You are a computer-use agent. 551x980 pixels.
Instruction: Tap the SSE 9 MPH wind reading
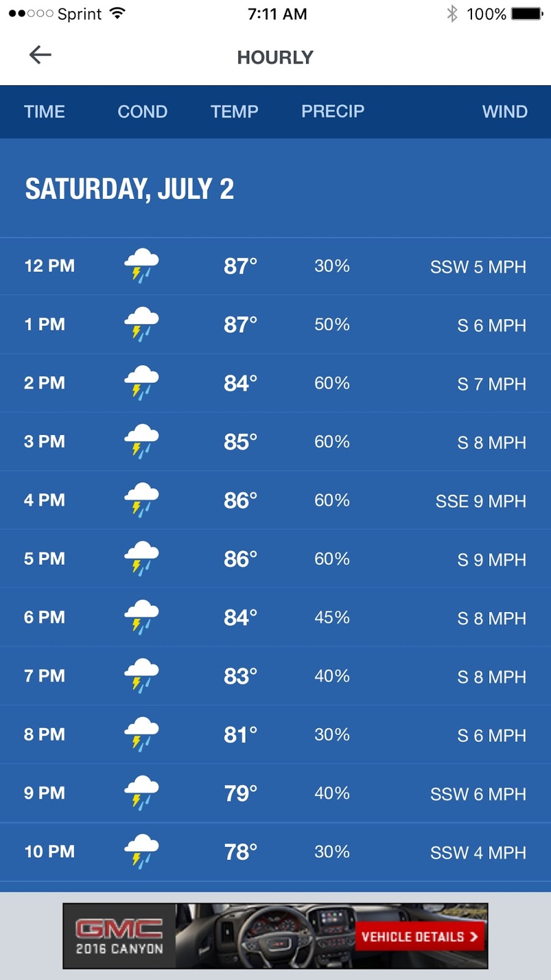point(481,501)
